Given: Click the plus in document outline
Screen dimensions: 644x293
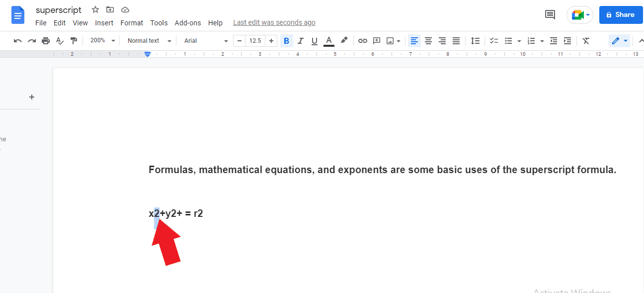Looking at the screenshot, I should point(32,97).
